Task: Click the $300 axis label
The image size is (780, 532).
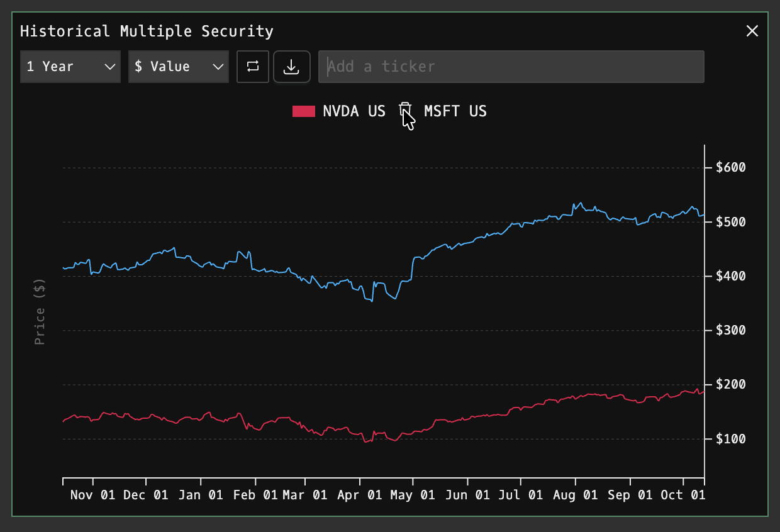Action: click(x=730, y=330)
